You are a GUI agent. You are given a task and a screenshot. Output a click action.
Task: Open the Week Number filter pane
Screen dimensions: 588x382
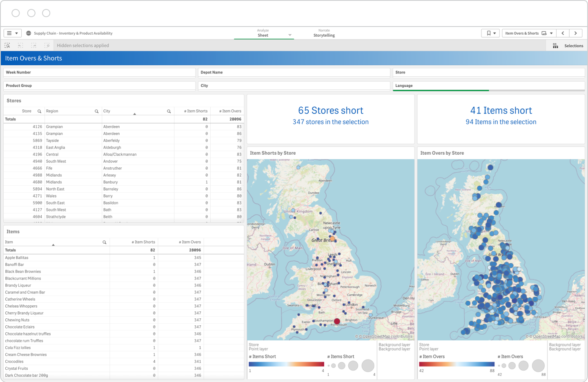click(99, 72)
